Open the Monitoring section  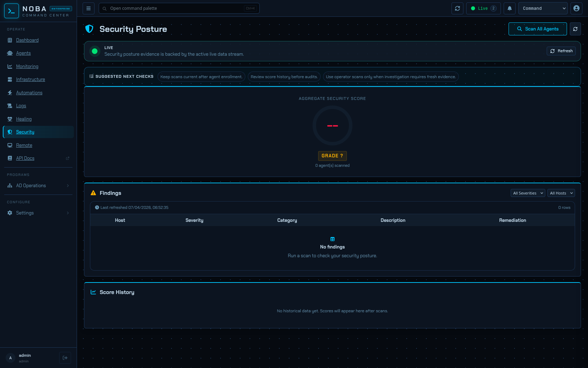pyautogui.click(x=27, y=67)
